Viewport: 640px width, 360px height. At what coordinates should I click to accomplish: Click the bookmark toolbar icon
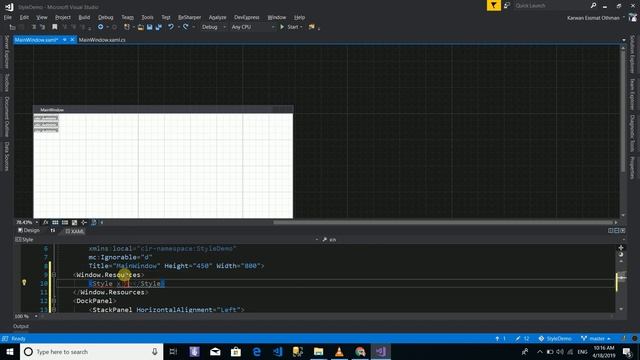55,27
